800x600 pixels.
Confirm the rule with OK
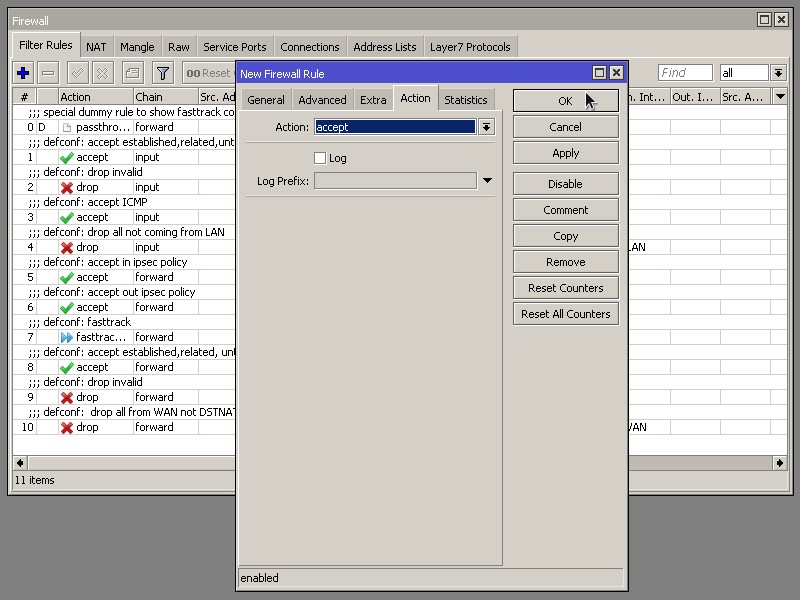tap(566, 101)
